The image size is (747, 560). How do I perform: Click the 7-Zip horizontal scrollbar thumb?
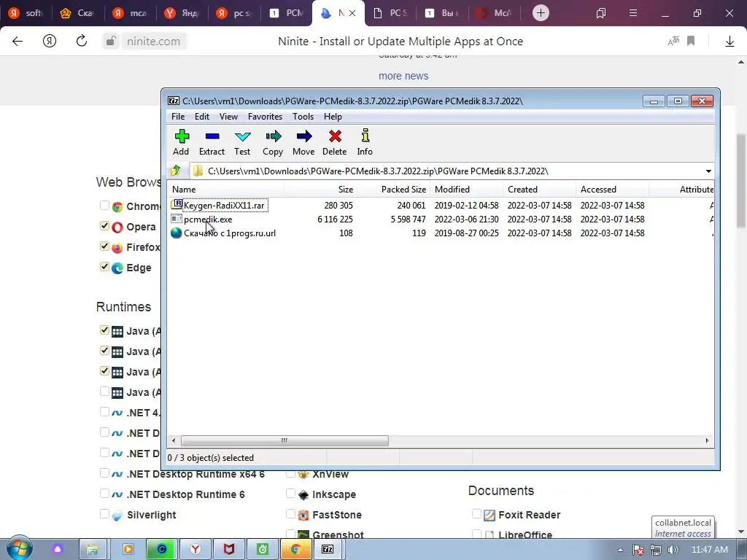[285, 440]
